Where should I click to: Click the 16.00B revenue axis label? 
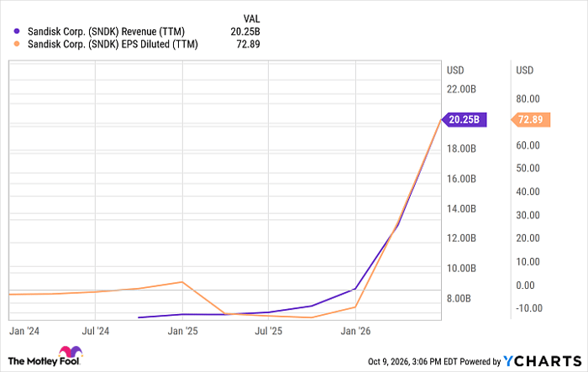(x=461, y=179)
